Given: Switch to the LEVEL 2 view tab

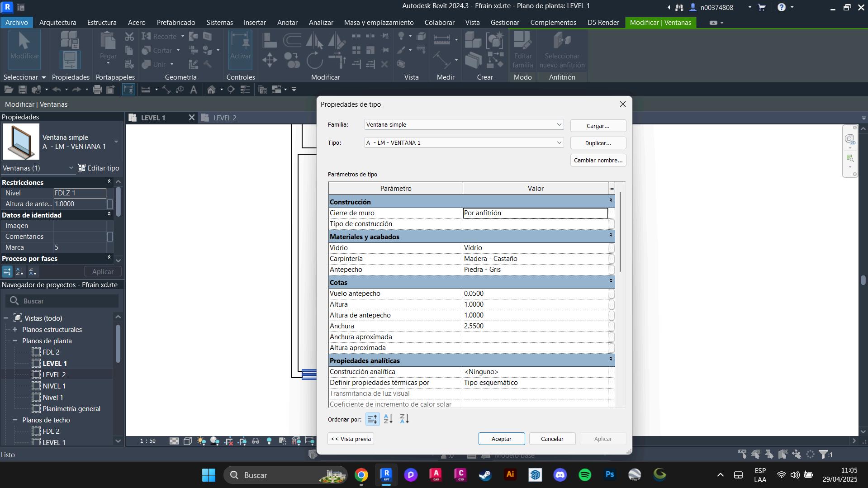Looking at the screenshot, I should tap(224, 118).
